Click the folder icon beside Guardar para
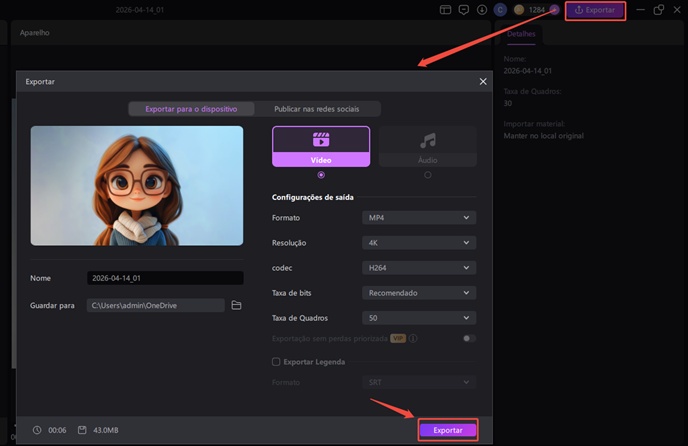Viewport: 688px width, 446px height. [237, 305]
